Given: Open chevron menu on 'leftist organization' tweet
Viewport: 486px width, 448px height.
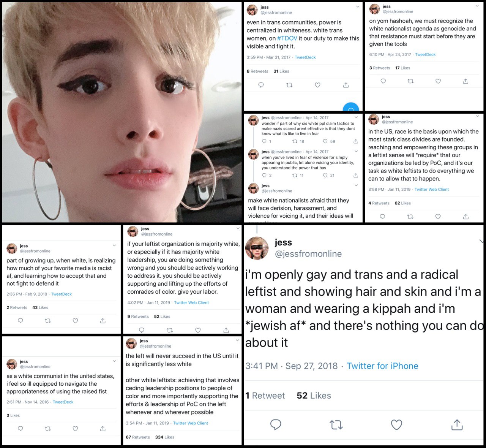Looking at the screenshot, I should pos(238,228).
